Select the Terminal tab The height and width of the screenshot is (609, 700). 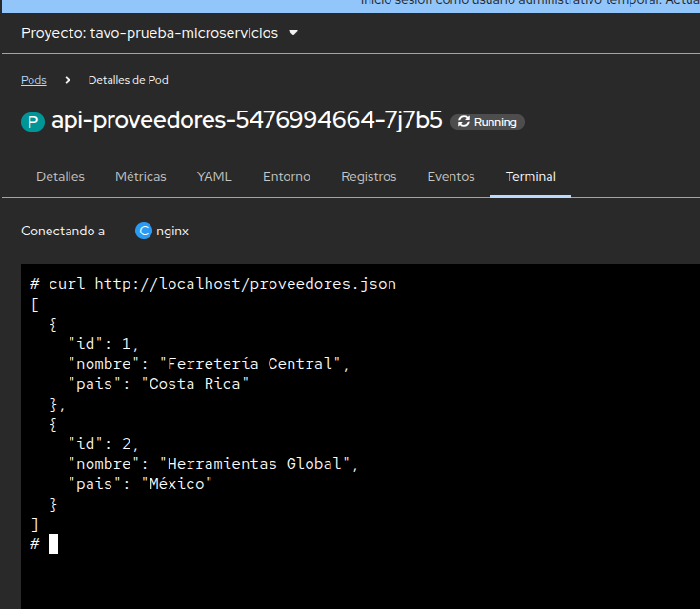click(x=530, y=176)
